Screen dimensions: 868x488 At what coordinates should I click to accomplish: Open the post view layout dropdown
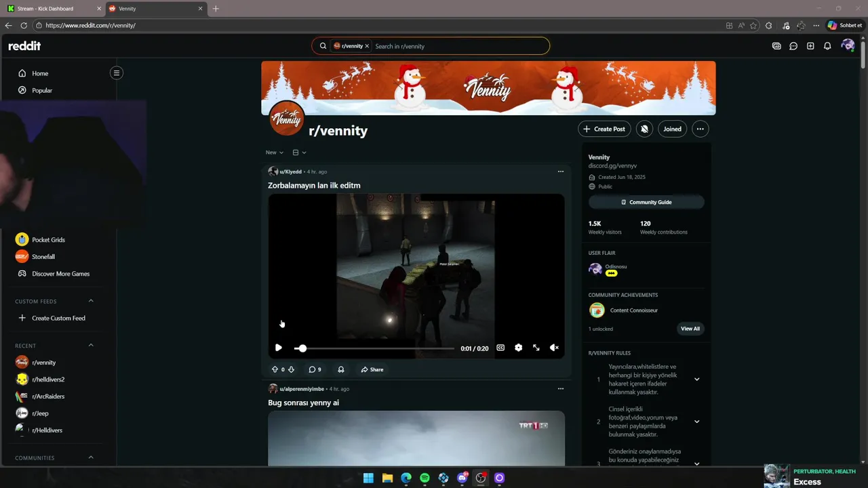pos(300,152)
